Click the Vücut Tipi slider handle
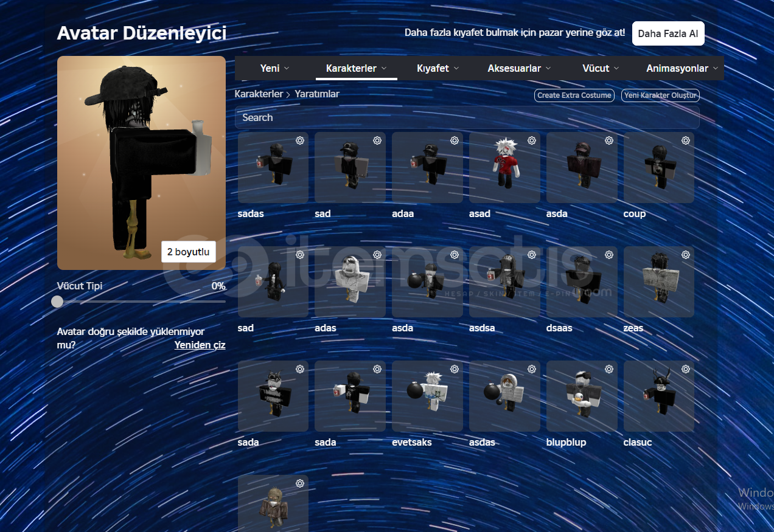This screenshot has height=532, width=774. tap(57, 302)
